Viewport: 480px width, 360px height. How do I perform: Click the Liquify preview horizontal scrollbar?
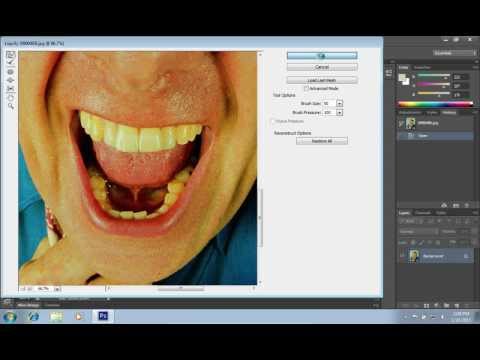click(181, 289)
